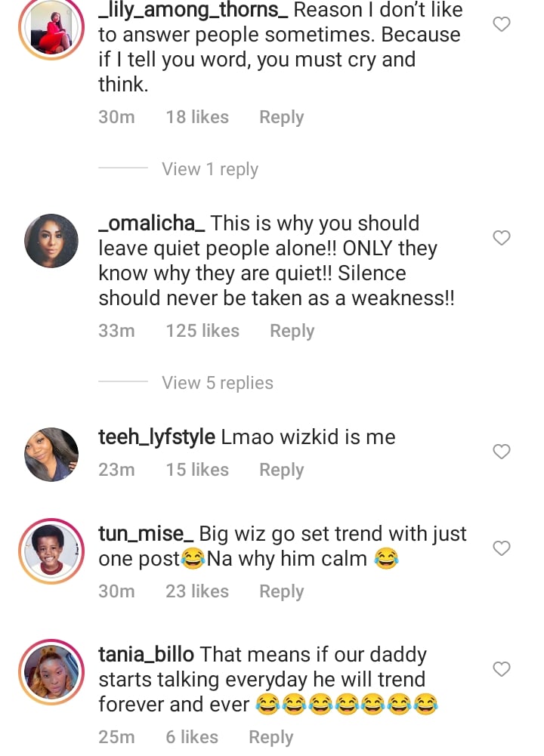View teeh_lyfstyle's profile photo
544x756 pixels.
click(x=51, y=454)
